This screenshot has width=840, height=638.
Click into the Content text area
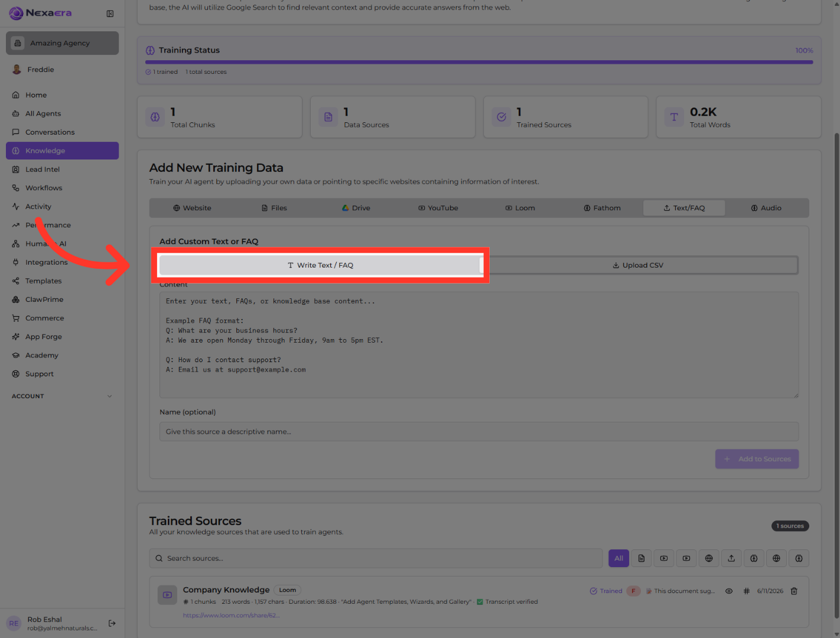479,345
